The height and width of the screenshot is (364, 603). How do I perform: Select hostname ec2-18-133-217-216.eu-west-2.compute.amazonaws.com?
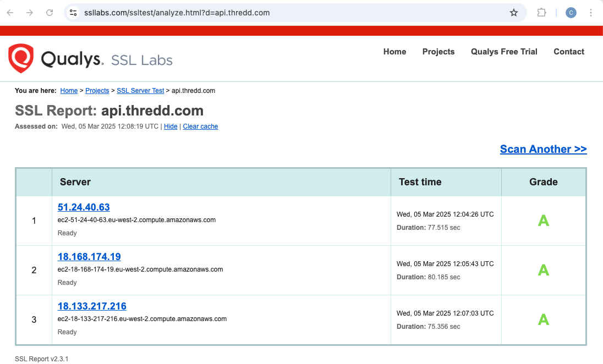(142, 319)
